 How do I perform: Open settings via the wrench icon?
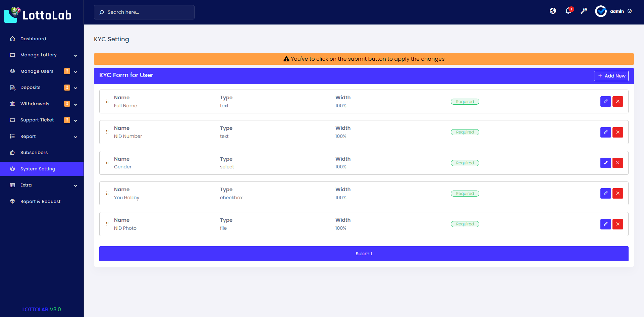coord(584,11)
